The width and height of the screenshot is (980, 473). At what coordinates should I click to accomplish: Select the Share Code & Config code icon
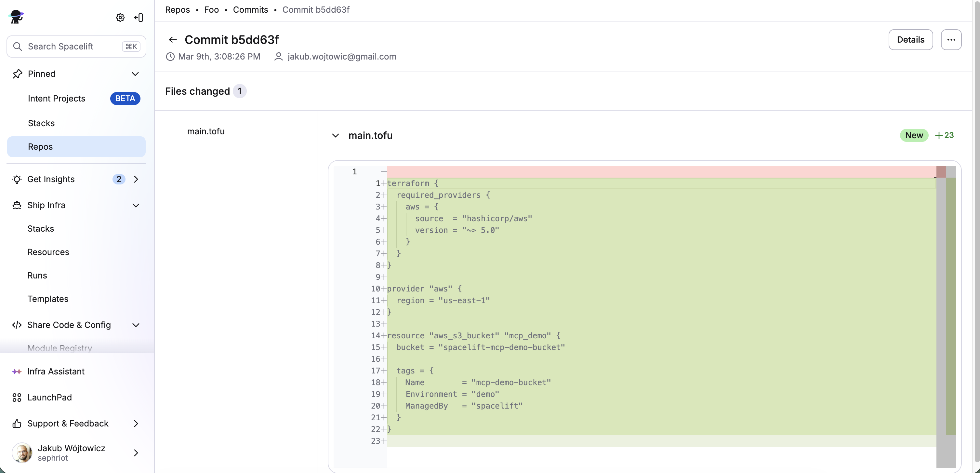[17, 325]
